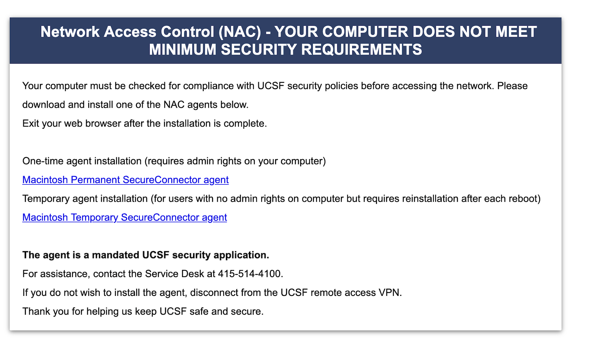The width and height of the screenshot is (591, 364).
Task: Open the Macintosh Permanent SecureConnector agent link
Action: pos(125,180)
